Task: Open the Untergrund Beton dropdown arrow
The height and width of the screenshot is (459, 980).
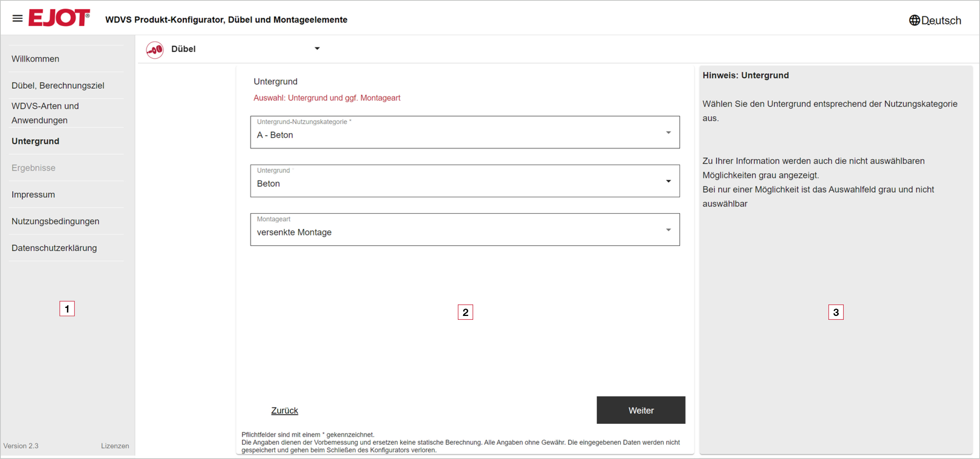Action: click(668, 181)
